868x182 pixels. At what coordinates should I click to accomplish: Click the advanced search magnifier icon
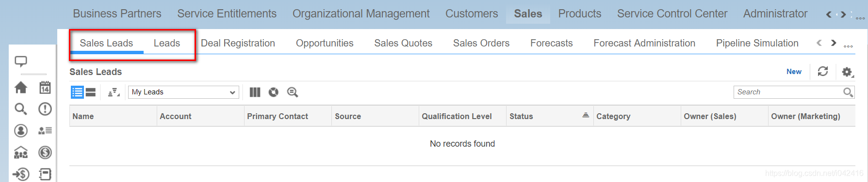pyautogui.click(x=293, y=92)
